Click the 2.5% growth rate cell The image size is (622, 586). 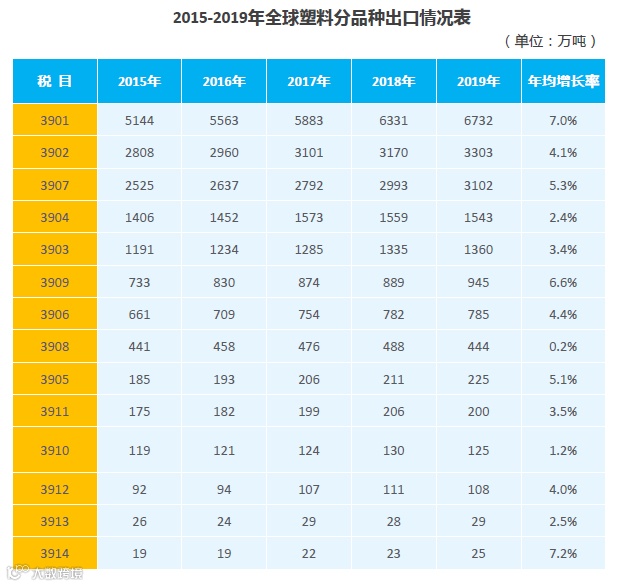click(x=563, y=521)
